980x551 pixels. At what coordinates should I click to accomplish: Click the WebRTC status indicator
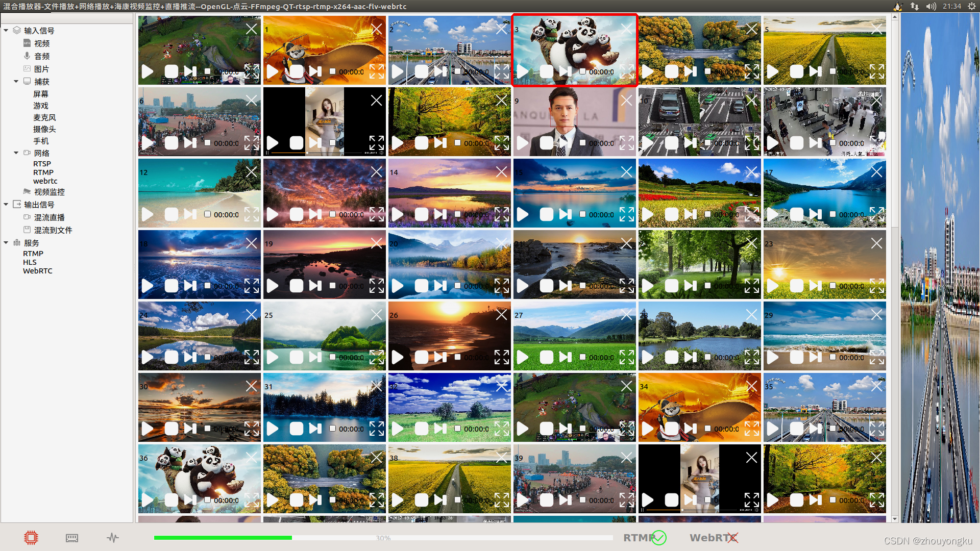point(714,538)
